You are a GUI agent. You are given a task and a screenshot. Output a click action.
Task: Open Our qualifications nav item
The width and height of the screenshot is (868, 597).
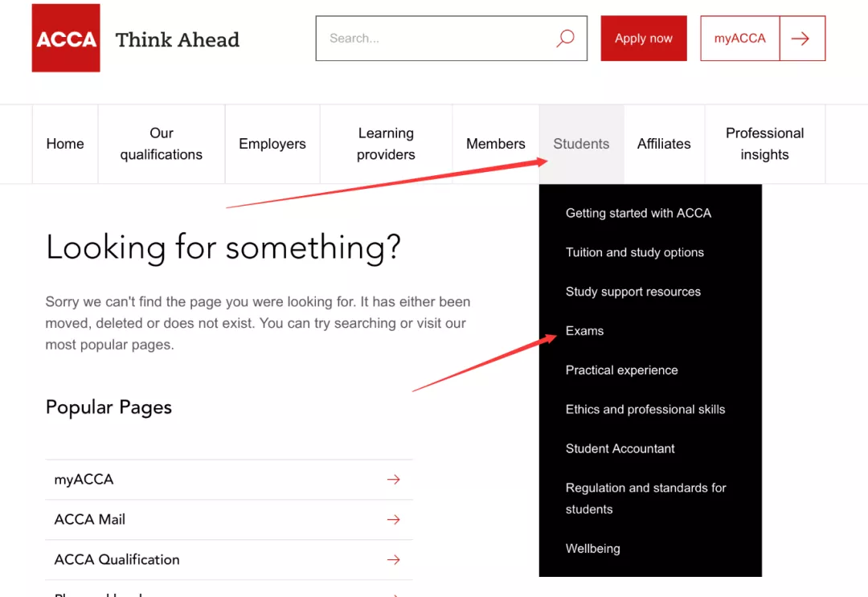(162, 144)
